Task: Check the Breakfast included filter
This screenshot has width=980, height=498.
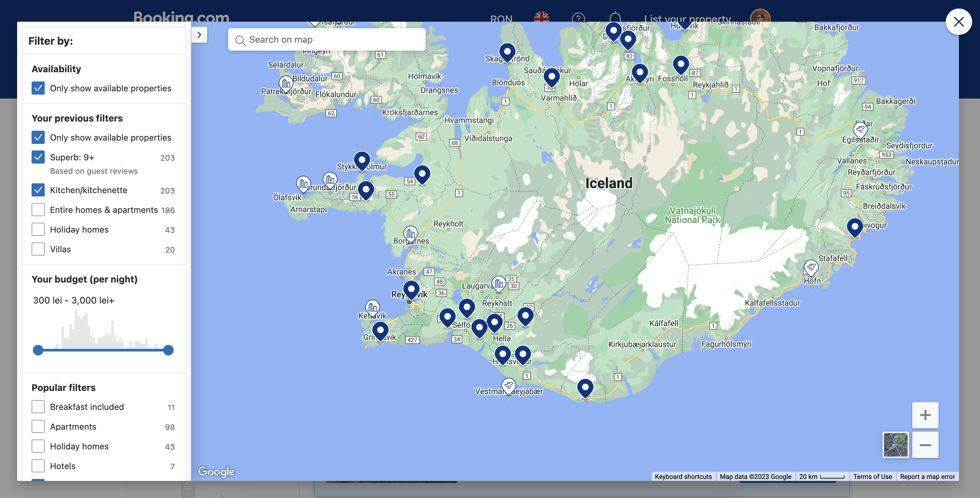Action: coord(38,407)
